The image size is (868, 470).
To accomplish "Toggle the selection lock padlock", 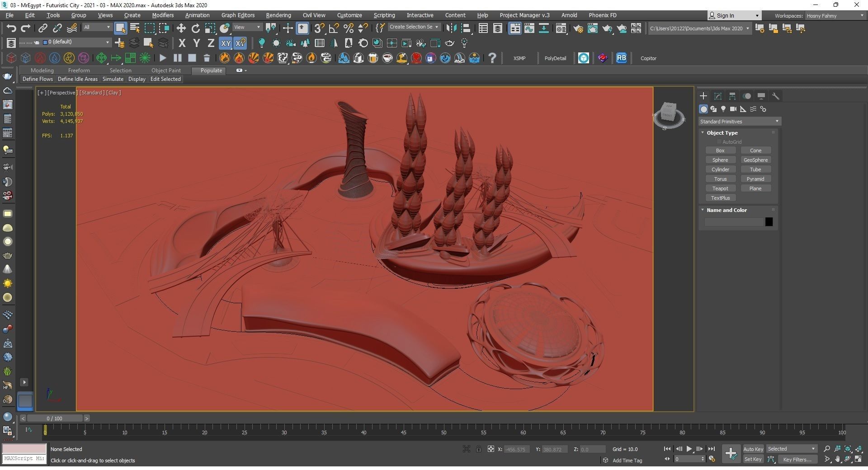I will point(478,449).
